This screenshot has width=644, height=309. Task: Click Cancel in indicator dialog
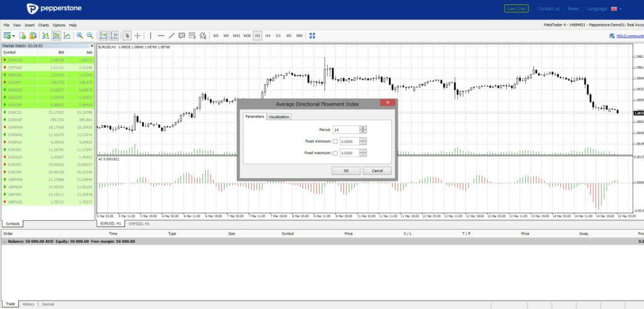[377, 171]
